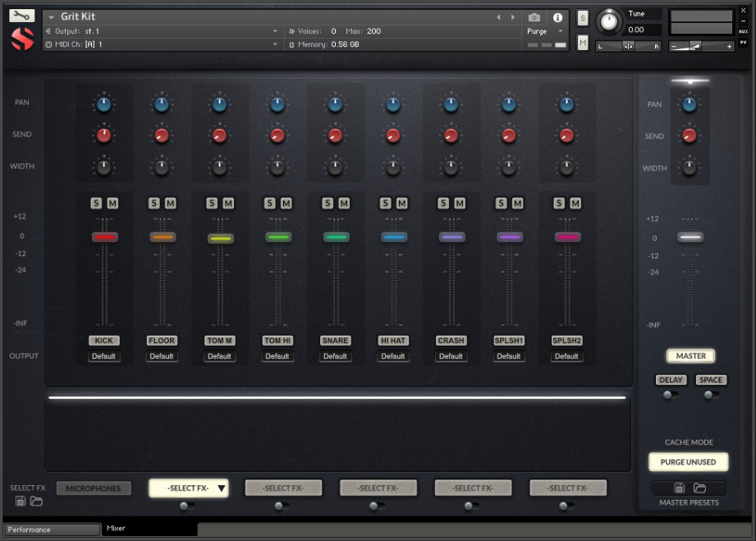Screen dimensions: 756x541
Task: Go to next instrument arrow
Action: tap(512, 17)
